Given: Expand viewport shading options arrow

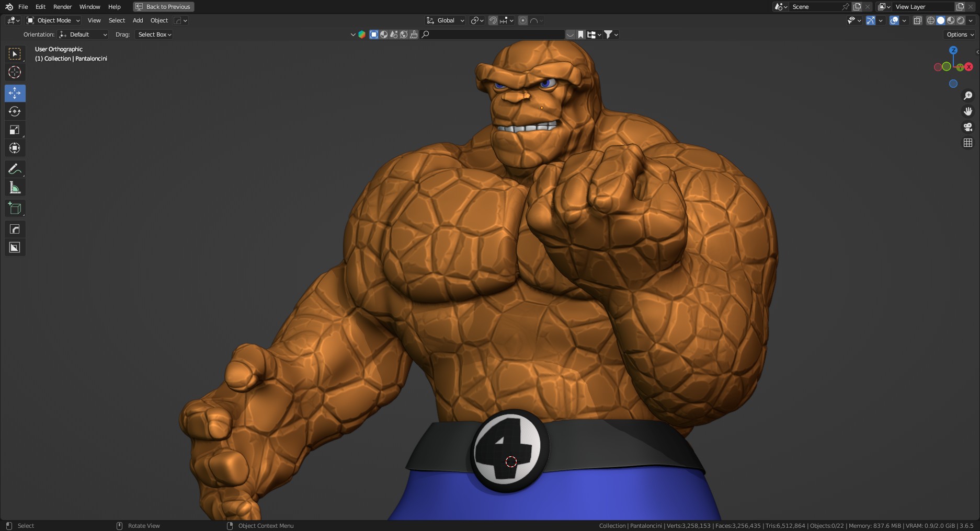Looking at the screenshot, I should (971, 20).
